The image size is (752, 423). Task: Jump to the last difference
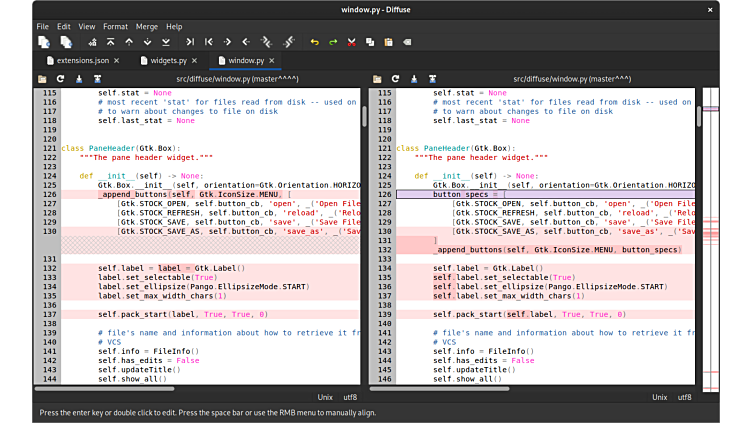[167, 42]
